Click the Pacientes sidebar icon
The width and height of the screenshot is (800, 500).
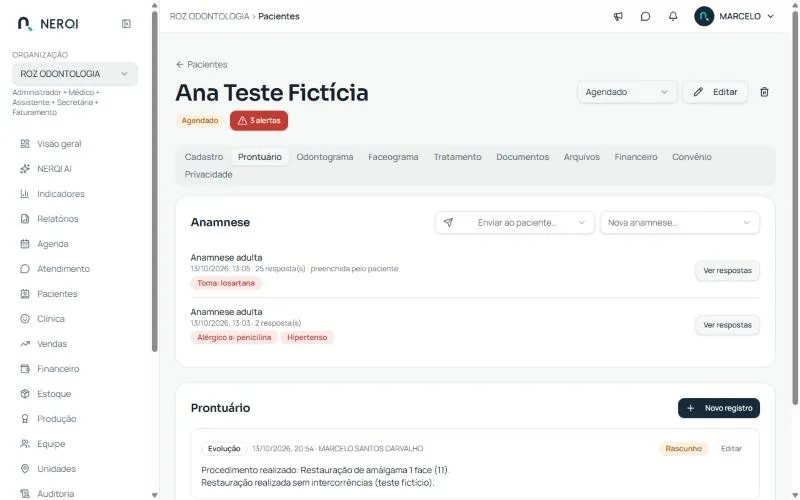tap(24, 294)
